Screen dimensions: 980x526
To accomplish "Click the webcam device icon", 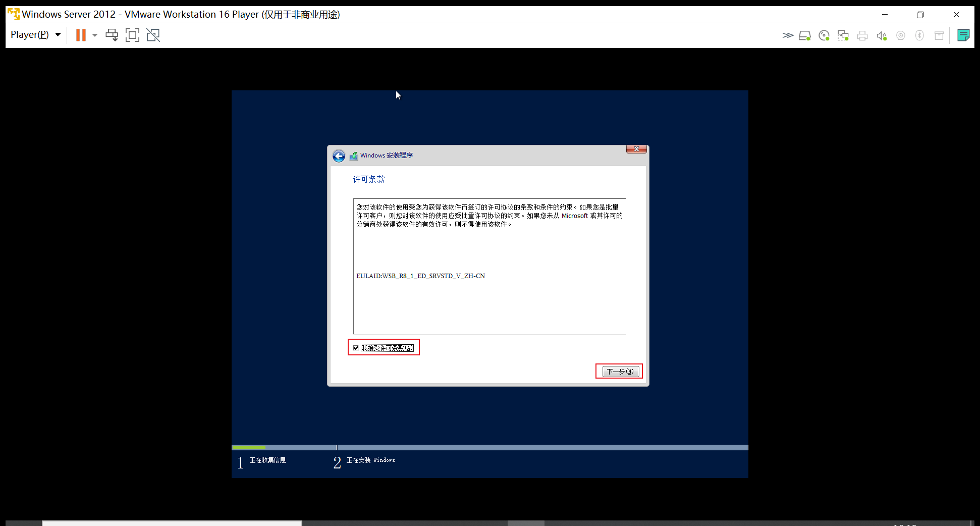I will click(901, 35).
